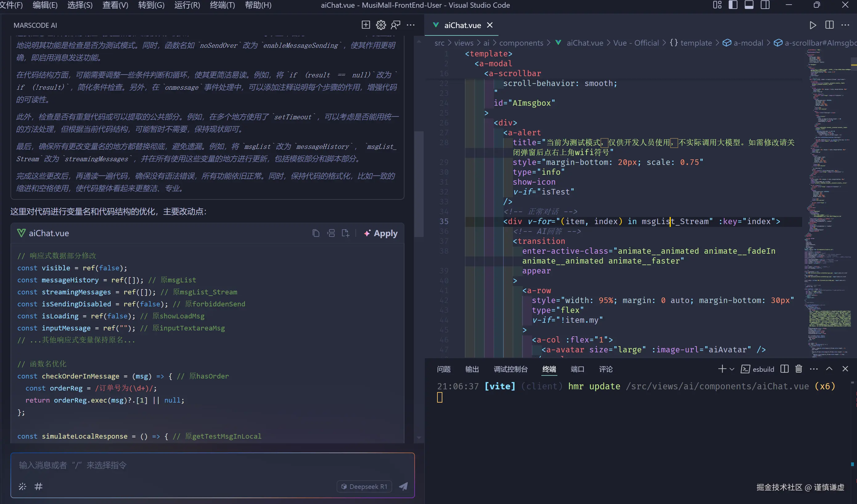
Task: Click the send message paper plane icon
Action: click(403, 486)
